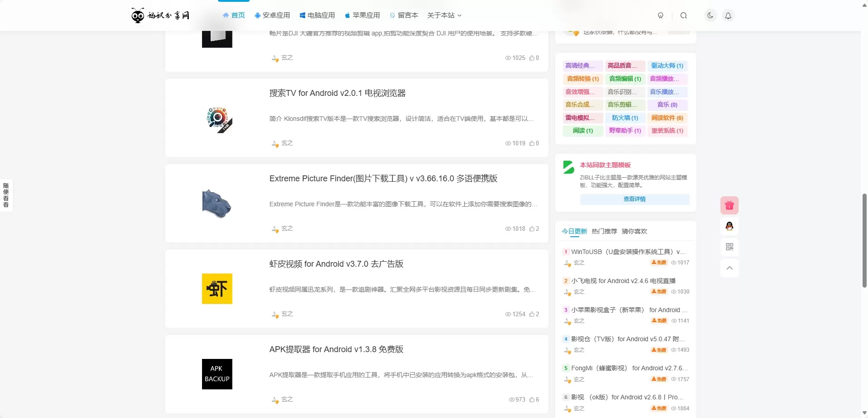Select 重装系统 (1) tag
The width and height of the screenshot is (868, 418).
(x=667, y=131)
